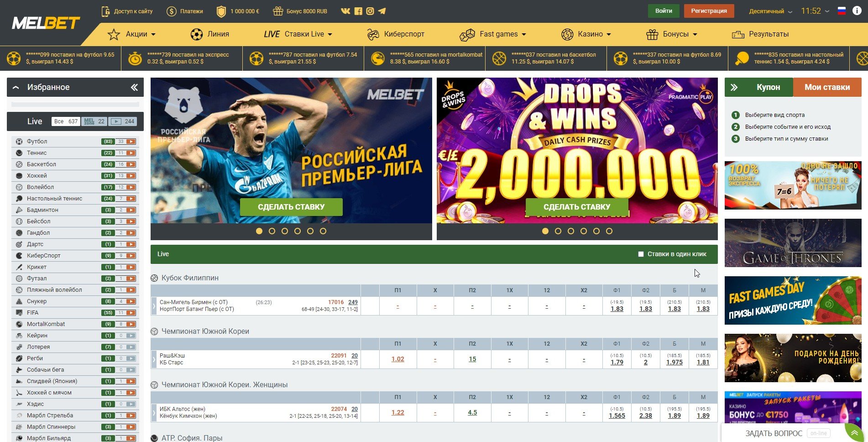Image resolution: width=868 pixels, height=442 pixels.
Task: Open the VK social media icon
Action: (345, 11)
